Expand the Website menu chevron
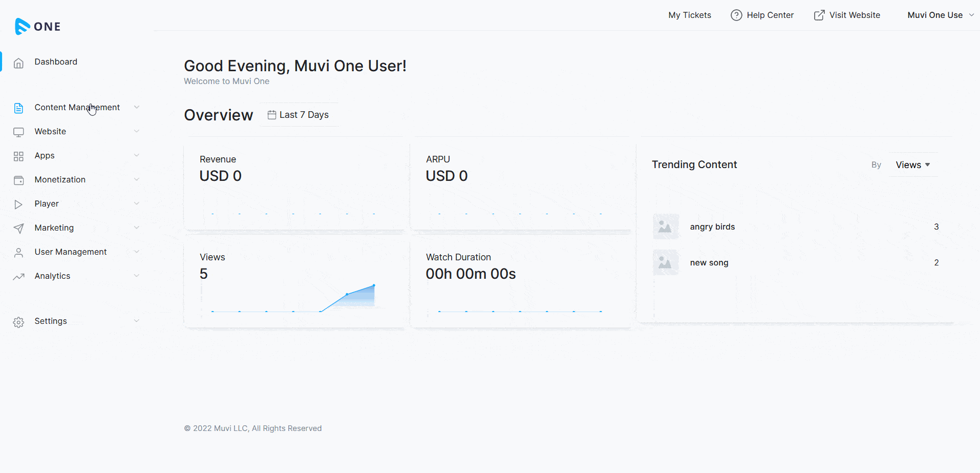980x473 pixels. click(137, 131)
